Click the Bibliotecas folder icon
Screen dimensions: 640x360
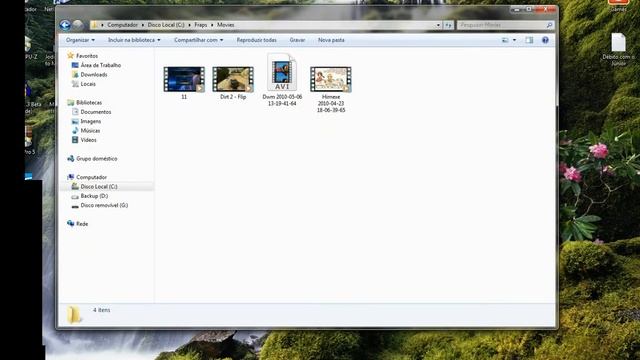(x=71, y=102)
